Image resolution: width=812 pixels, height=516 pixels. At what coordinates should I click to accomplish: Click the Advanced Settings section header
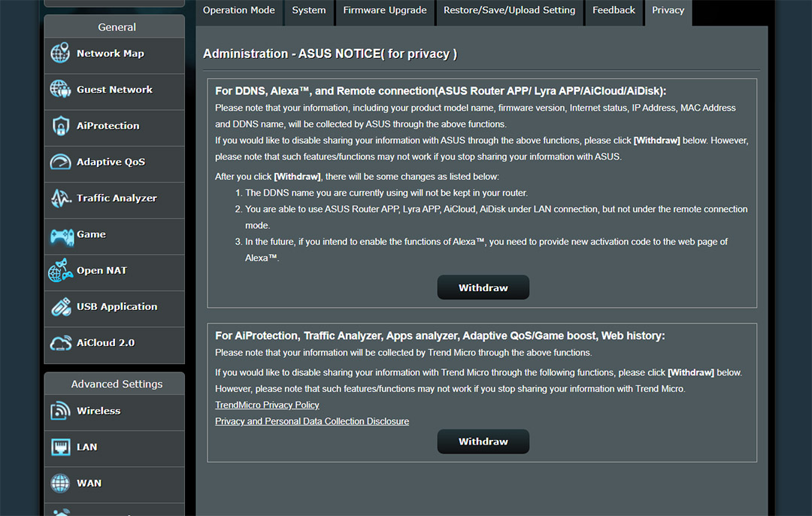point(114,384)
